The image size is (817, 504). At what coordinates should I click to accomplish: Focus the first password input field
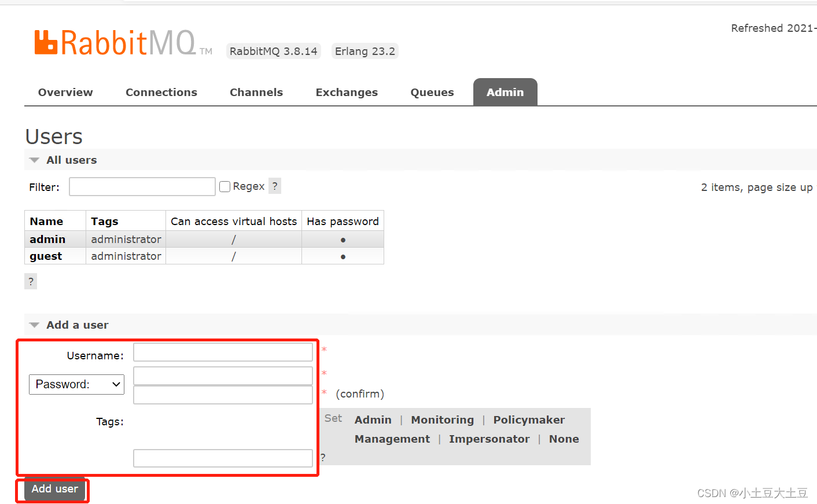click(223, 376)
